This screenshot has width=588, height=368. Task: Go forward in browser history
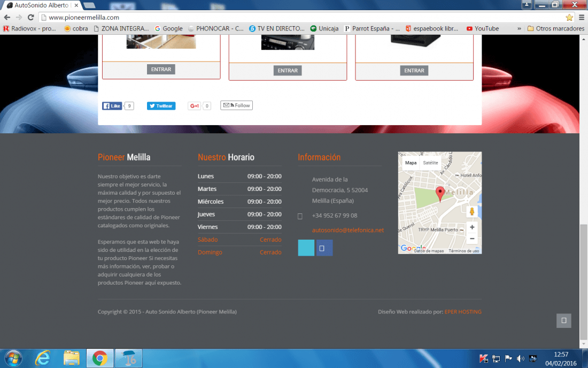19,17
